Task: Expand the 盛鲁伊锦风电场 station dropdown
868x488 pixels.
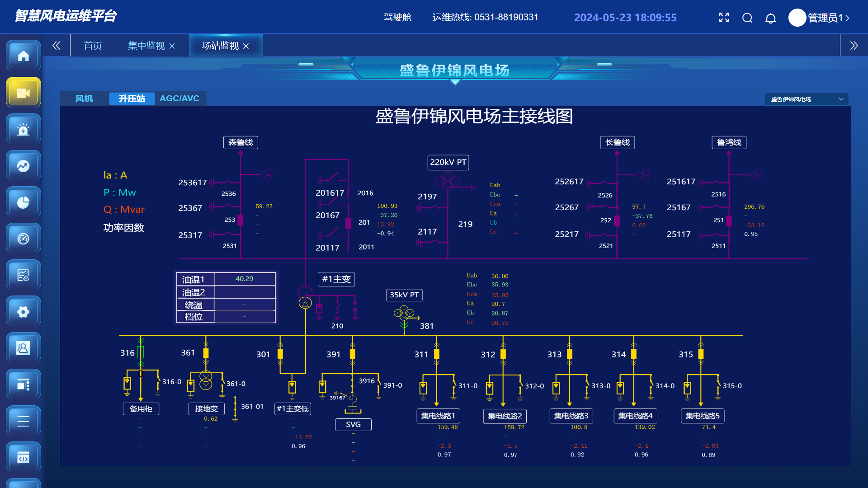Action: (x=806, y=99)
